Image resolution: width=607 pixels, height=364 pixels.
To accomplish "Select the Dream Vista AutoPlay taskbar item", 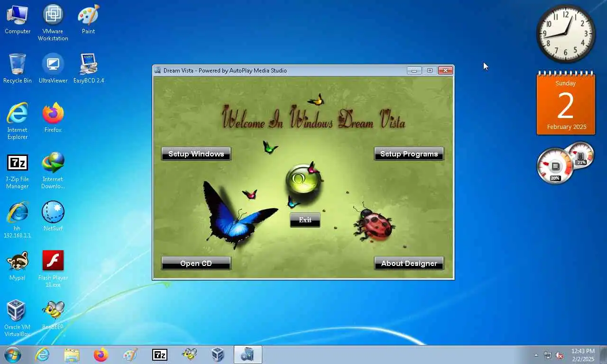I will [248, 355].
